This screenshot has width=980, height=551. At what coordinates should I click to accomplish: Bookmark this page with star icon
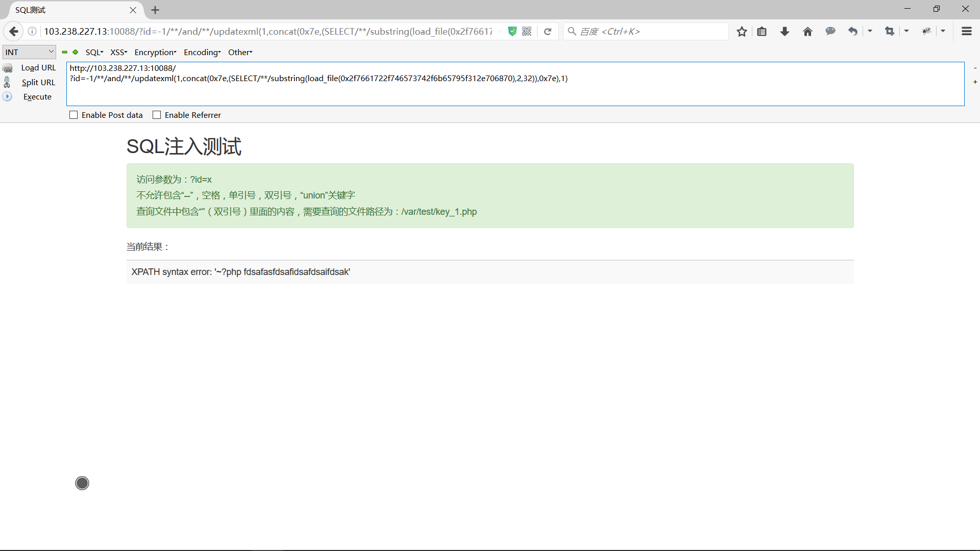point(742,32)
